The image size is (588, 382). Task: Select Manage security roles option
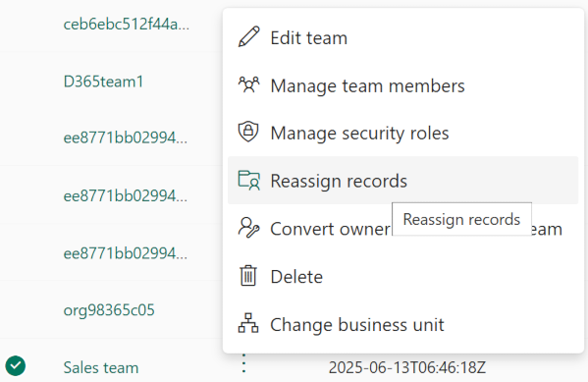(402, 133)
